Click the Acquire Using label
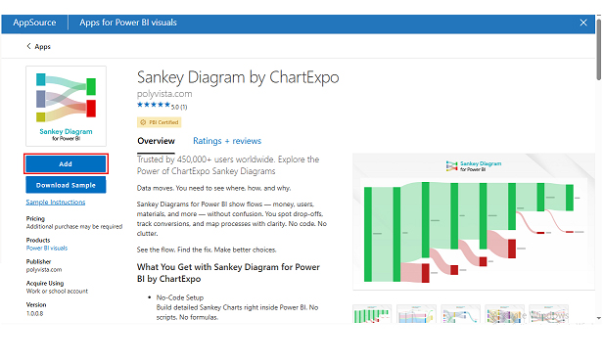 [45, 283]
